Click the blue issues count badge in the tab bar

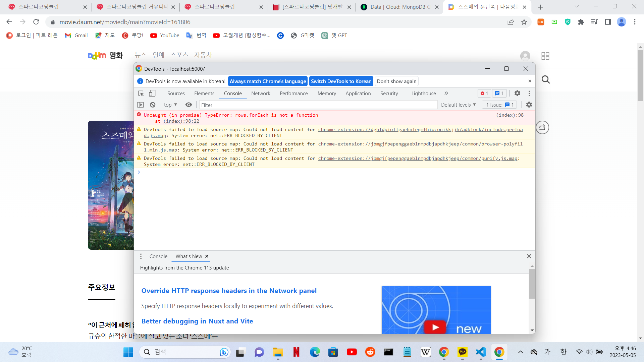click(x=499, y=94)
